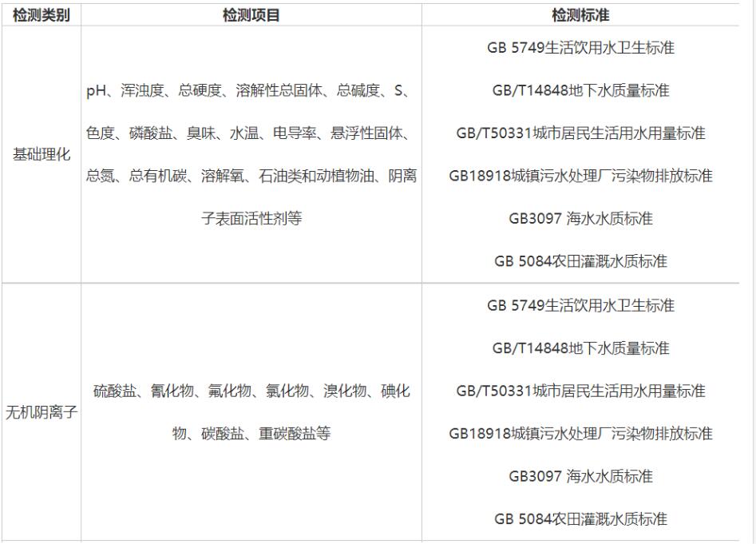
Task: Click GB/T14848地下水质量标准 in 基础理化 row
Action: pos(580,91)
